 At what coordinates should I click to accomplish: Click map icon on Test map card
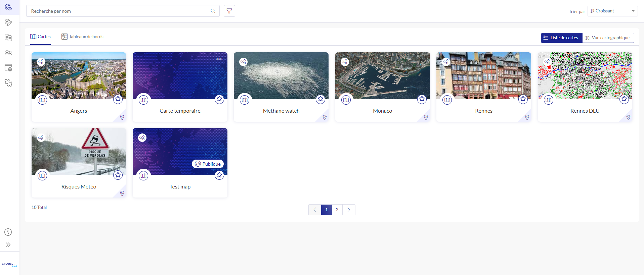coord(143,176)
